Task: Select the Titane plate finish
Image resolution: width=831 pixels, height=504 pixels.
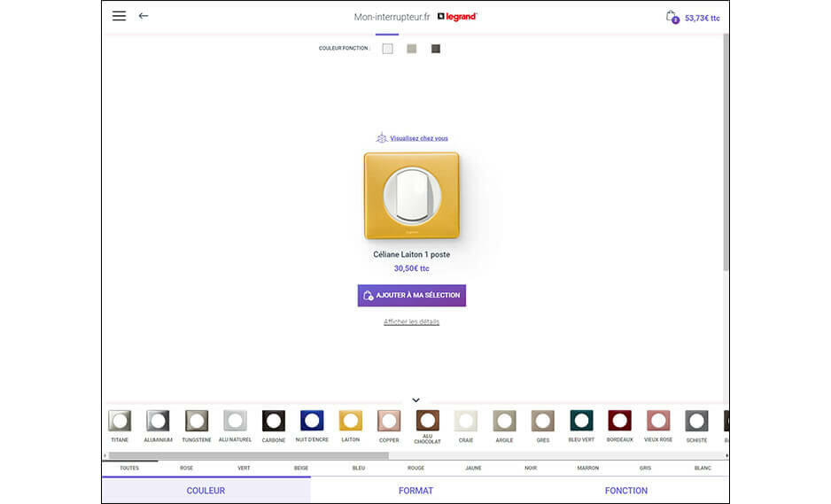Action: tap(120, 421)
